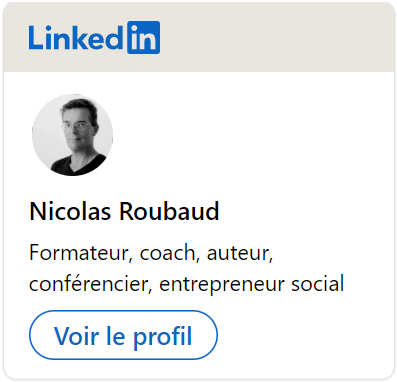Click the word "Voir" inside the button
The image size is (397, 382).
click(76, 336)
